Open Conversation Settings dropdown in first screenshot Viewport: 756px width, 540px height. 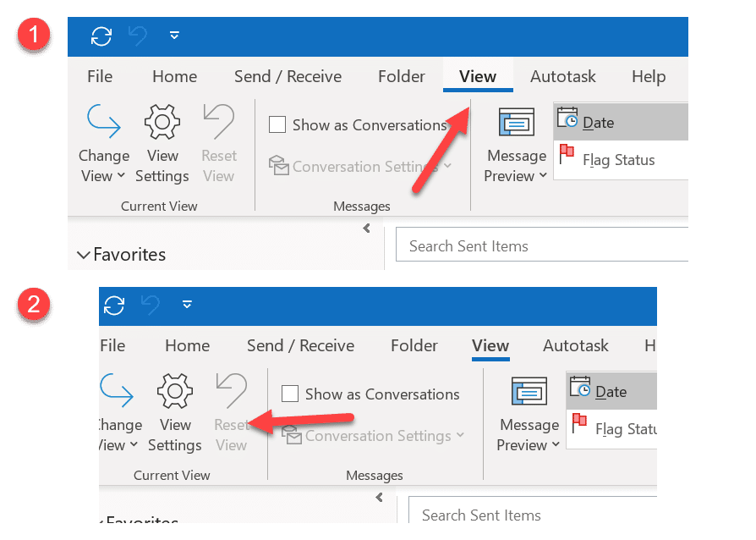pos(360,167)
